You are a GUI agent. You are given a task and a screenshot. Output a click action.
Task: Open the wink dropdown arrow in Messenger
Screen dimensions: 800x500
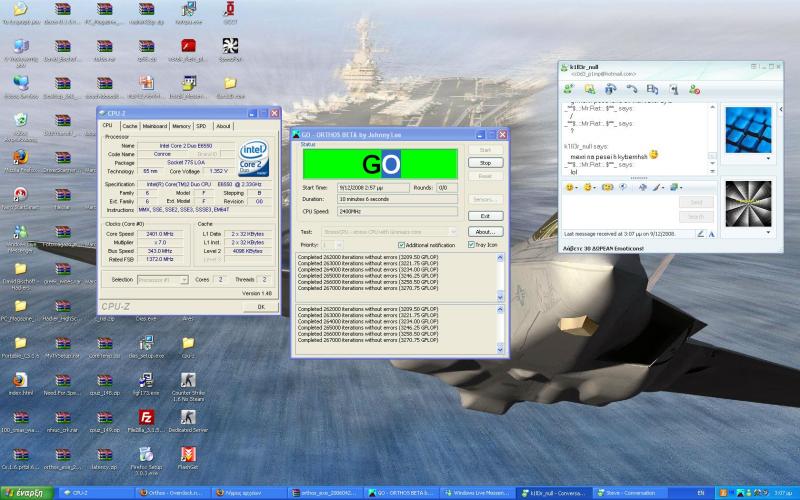[x=595, y=188]
